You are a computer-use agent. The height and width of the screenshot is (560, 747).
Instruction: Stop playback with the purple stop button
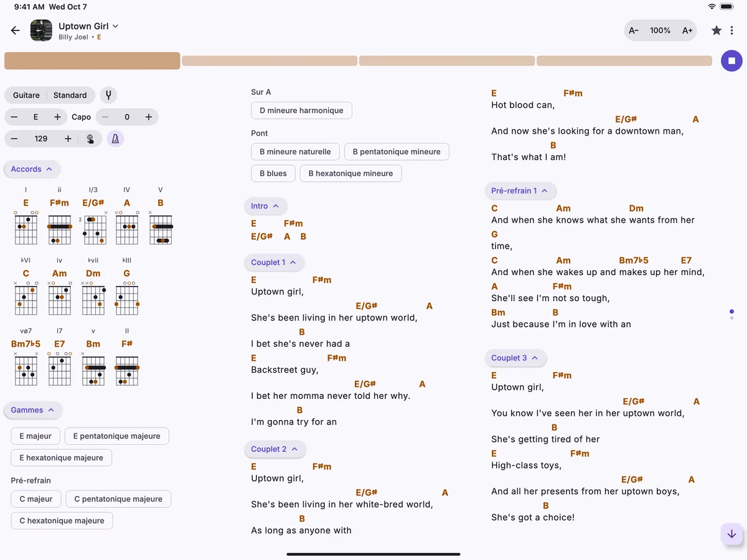731,61
